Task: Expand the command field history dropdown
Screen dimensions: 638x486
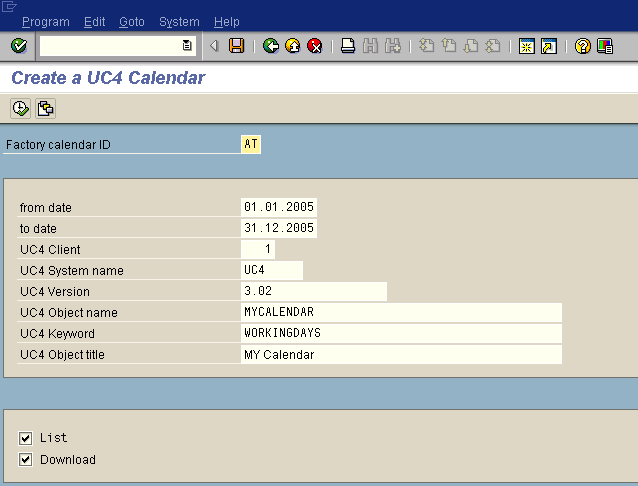Action: [x=187, y=46]
